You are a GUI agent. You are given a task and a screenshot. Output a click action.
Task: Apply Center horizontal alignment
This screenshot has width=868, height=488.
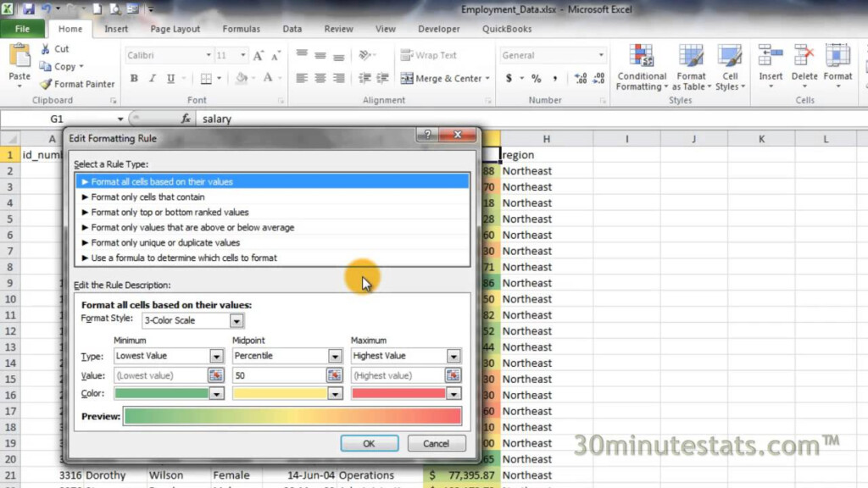click(320, 79)
